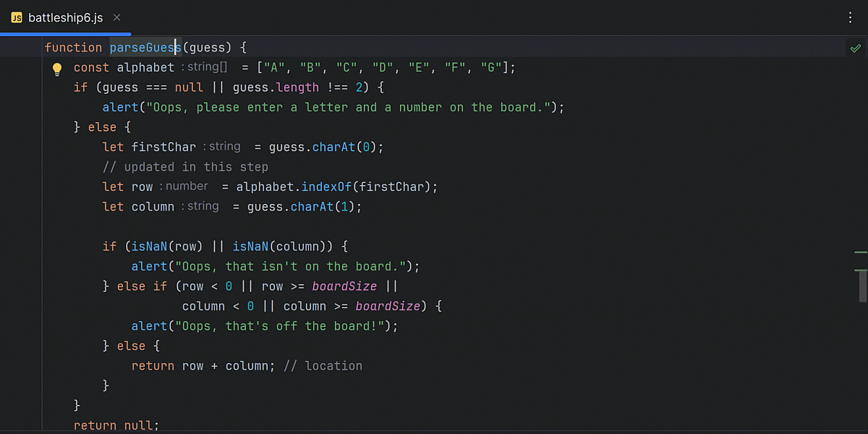Image resolution: width=868 pixels, height=434 pixels.
Task: Switch to the battleship6.js tab
Action: pos(65,18)
